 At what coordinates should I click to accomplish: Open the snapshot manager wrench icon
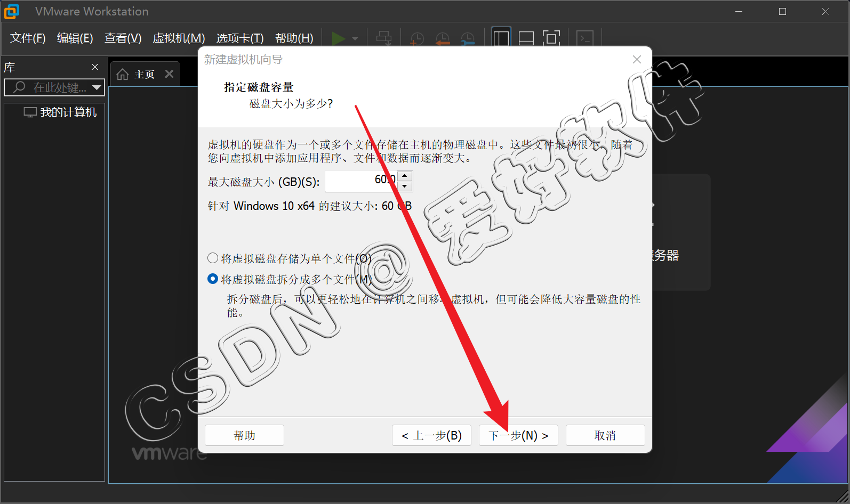(468, 38)
